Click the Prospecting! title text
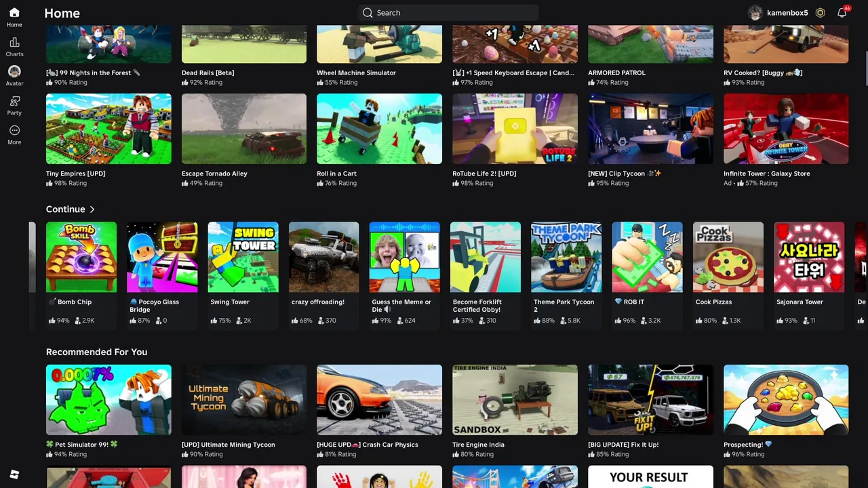 (x=747, y=445)
